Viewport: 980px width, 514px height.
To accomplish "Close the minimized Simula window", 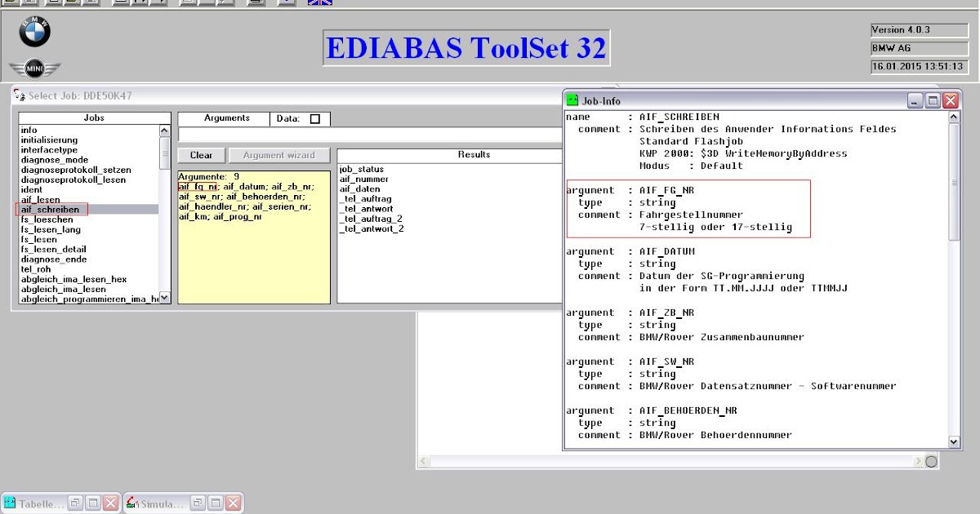I will tap(233, 503).
